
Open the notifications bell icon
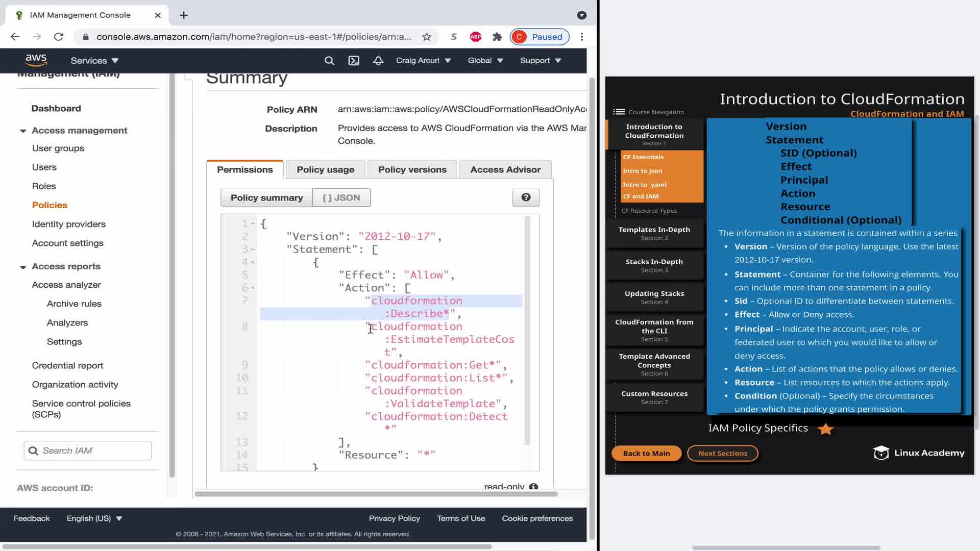[x=378, y=61]
